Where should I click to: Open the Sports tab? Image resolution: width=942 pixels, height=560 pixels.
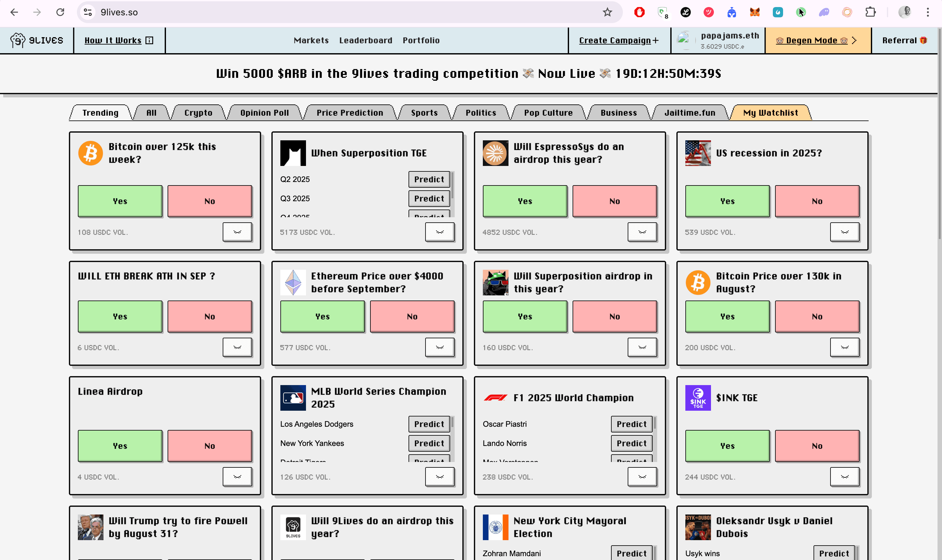[424, 112]
